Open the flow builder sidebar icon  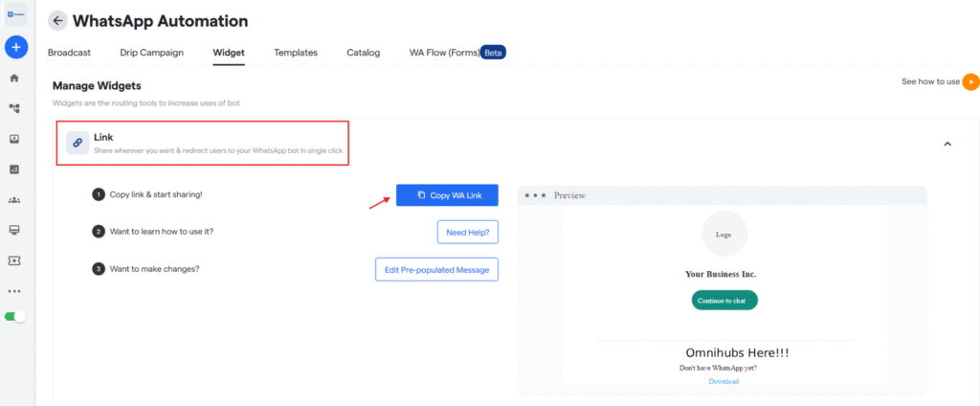tap(14, 108)
